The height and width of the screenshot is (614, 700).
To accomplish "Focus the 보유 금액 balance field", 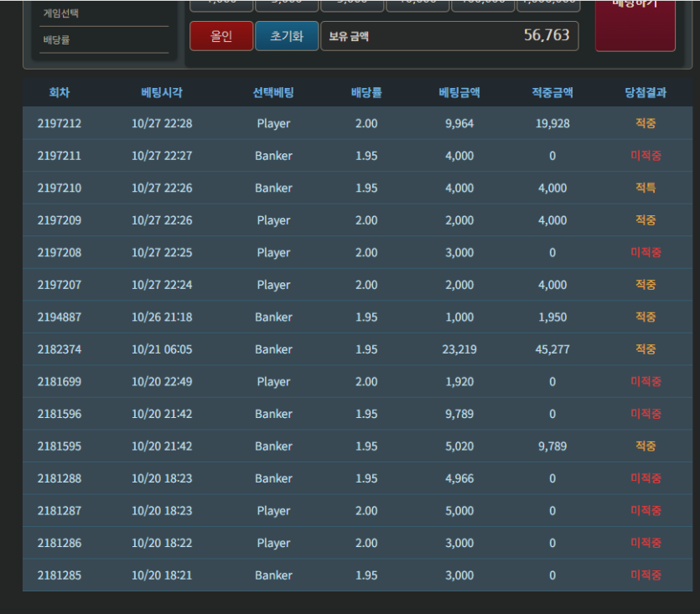I will click(449, 36).
